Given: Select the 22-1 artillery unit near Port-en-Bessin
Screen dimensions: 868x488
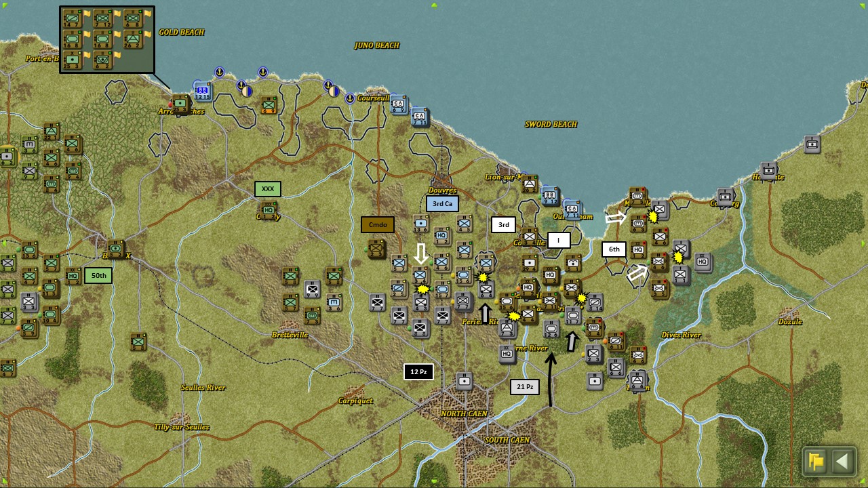Looking at the screenshot, I should [52, 131].
